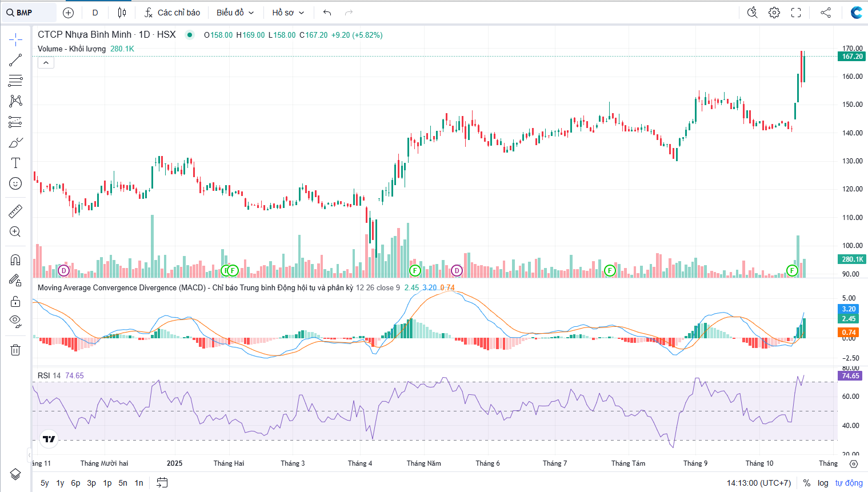This screenshot has width=868, height=492.
Task: Open chart settings gear icon
Action: 774,13
